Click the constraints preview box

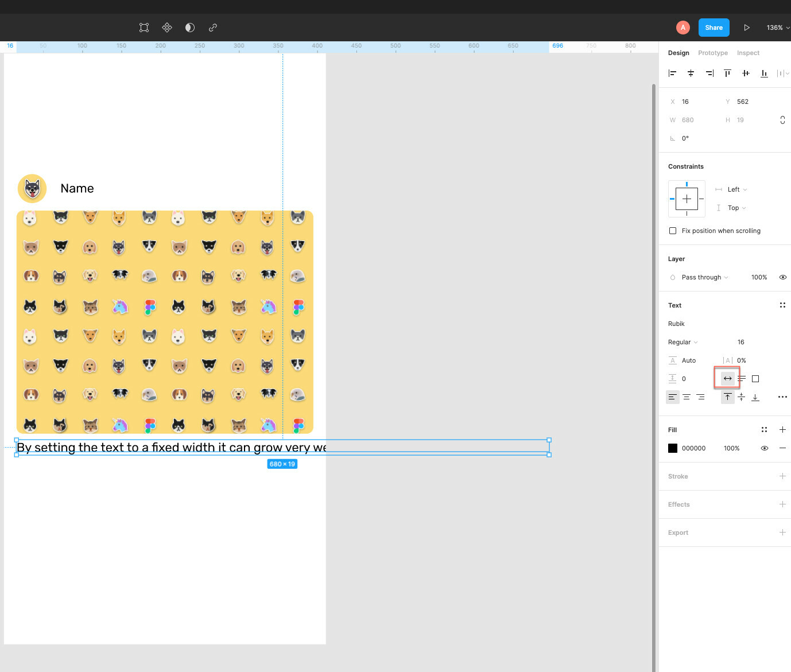[687, 199]
